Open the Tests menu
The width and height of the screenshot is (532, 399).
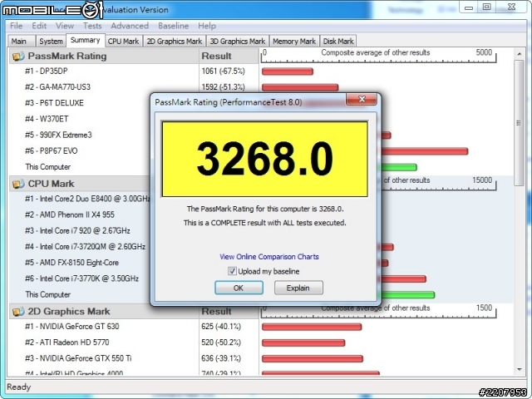92,26
